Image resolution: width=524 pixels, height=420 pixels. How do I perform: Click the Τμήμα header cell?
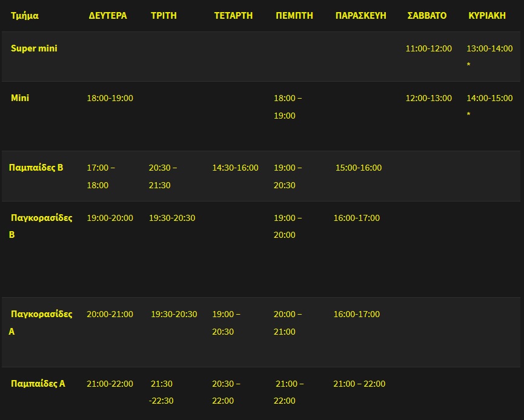tap(25, 16)
